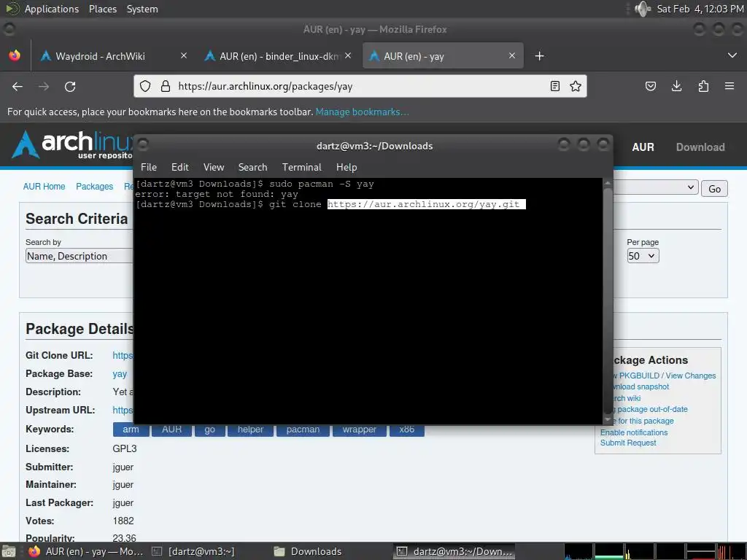The image size is (747, 560).
Task: Open the Terminal menu in terminal
Action: 301,167
